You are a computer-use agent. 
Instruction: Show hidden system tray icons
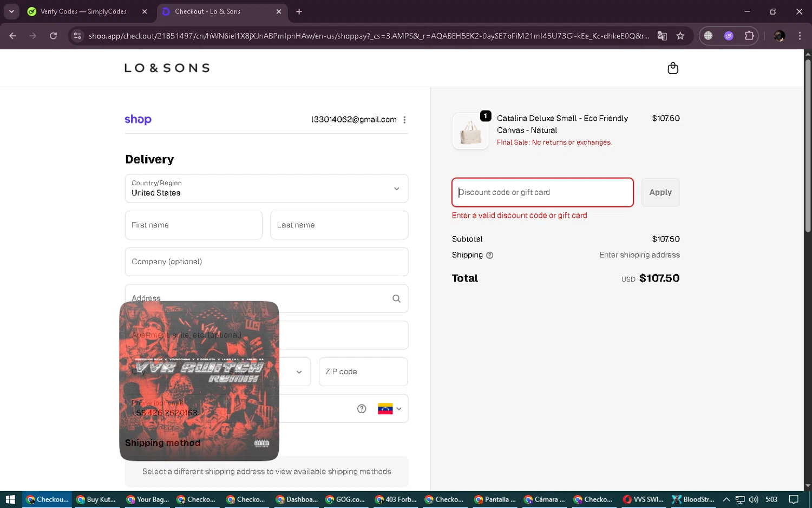(726, 499)
